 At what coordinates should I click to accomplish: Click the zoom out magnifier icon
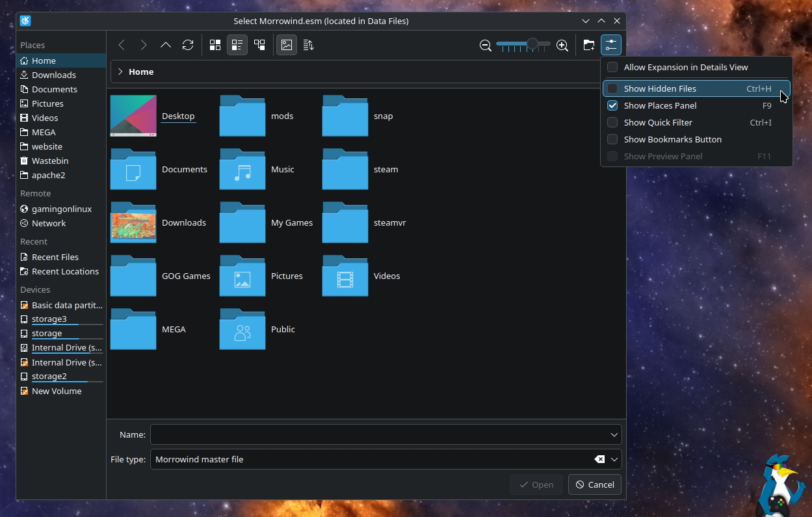[486, 45]
